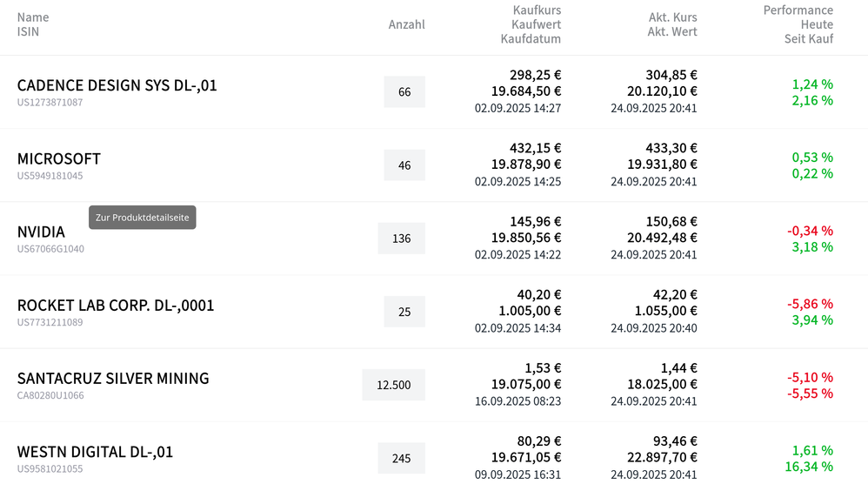
Task: Click Rocket Lab today's performance -5,86 %
Action: click(810, 304)
